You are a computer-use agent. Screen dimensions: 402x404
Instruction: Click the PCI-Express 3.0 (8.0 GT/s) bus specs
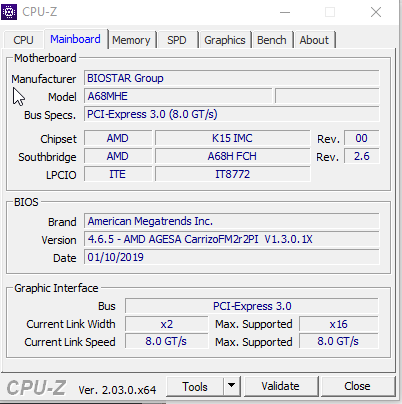232,114
